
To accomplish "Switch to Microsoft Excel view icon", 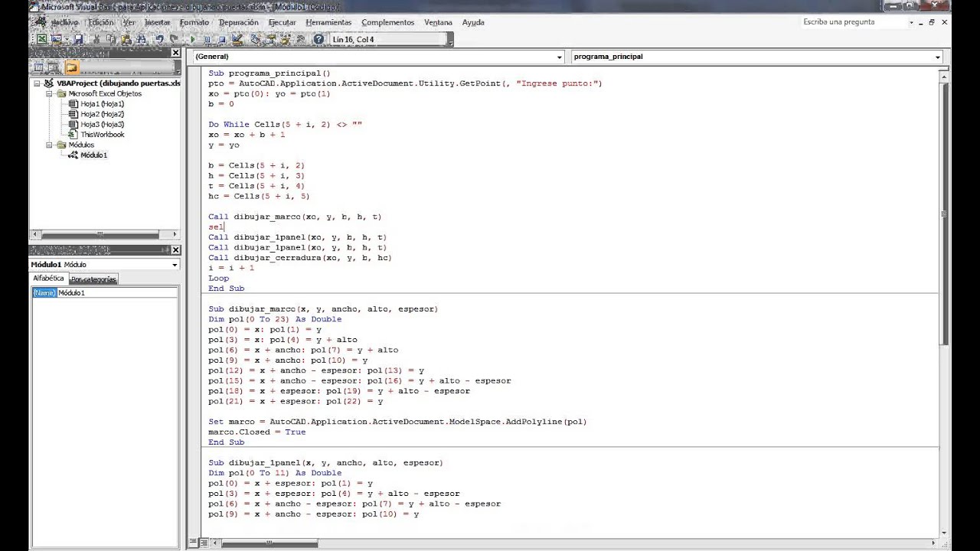I will coord(41,39).
